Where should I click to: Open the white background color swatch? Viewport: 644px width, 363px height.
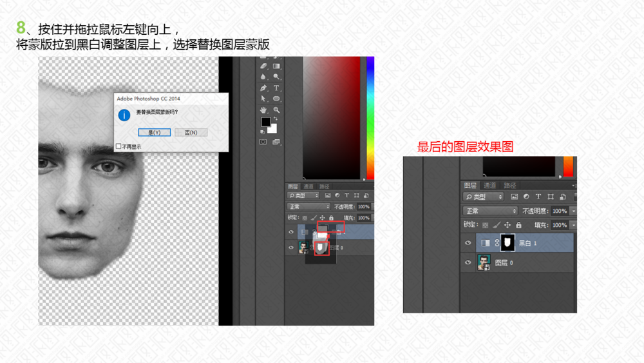(272, 129)
